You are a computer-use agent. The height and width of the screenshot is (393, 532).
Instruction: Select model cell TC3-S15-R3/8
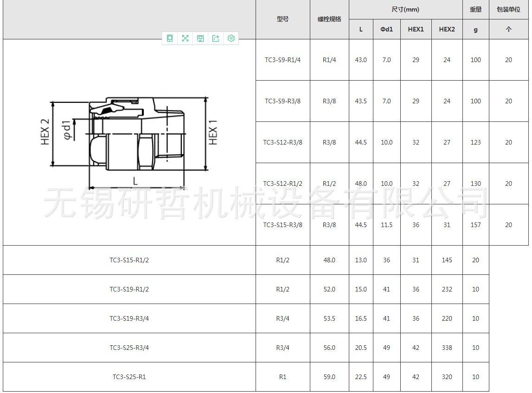tap(282, 225)
